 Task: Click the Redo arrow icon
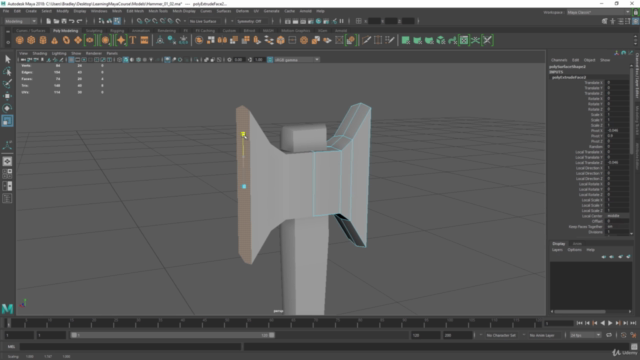pyautogui.click(x=80, y=21)
